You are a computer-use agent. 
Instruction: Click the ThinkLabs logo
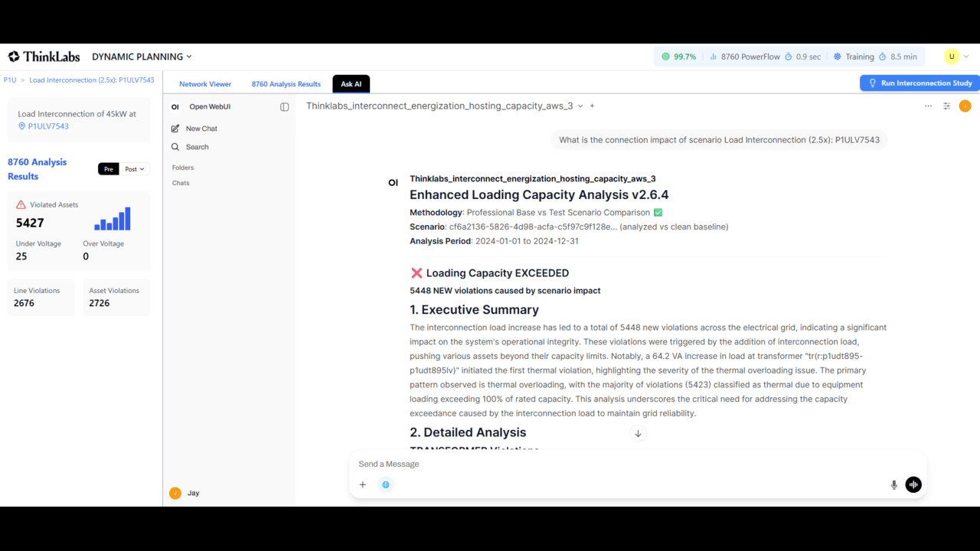[x=44, y=57]
